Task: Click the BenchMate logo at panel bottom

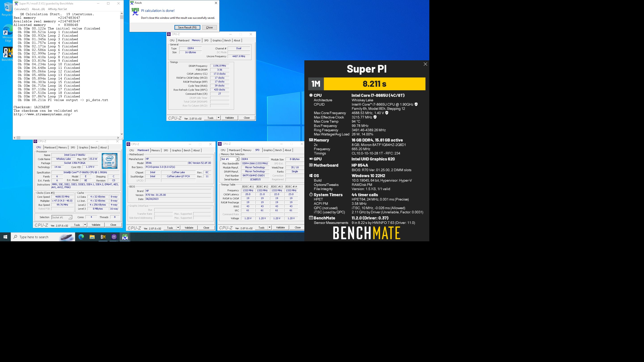Action: coord(366,233)
